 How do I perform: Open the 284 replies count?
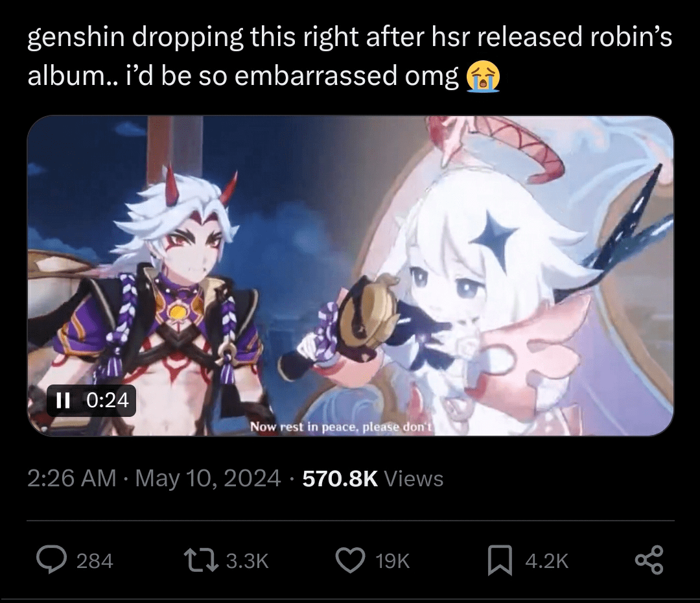pos(95,561)
